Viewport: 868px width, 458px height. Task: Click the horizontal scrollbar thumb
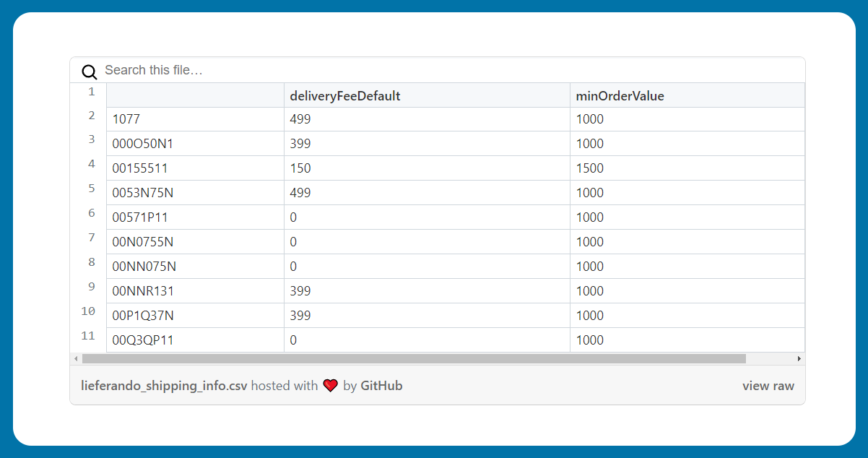(x=413, y=358)
